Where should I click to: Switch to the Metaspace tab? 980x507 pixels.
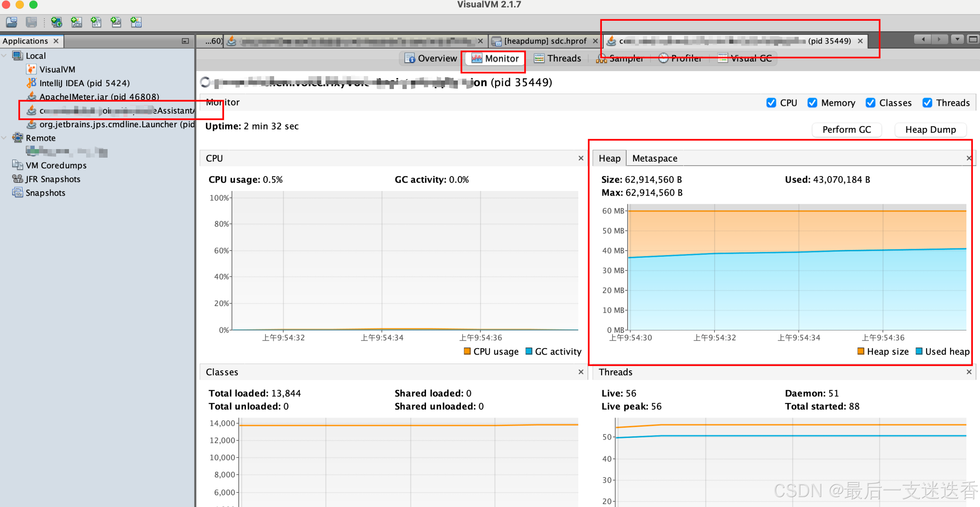click(x=654, y=158)
